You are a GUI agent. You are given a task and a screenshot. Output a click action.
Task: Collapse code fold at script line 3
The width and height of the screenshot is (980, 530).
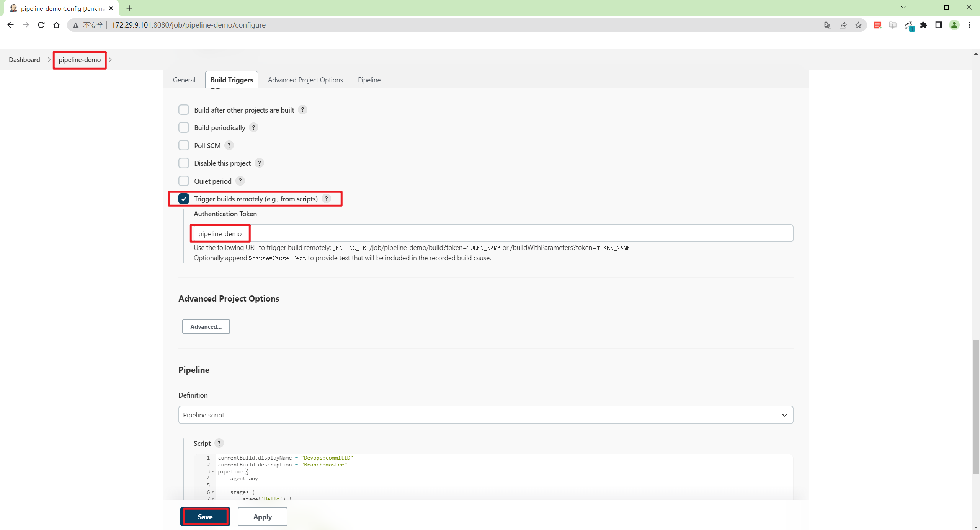pos(213,471)
